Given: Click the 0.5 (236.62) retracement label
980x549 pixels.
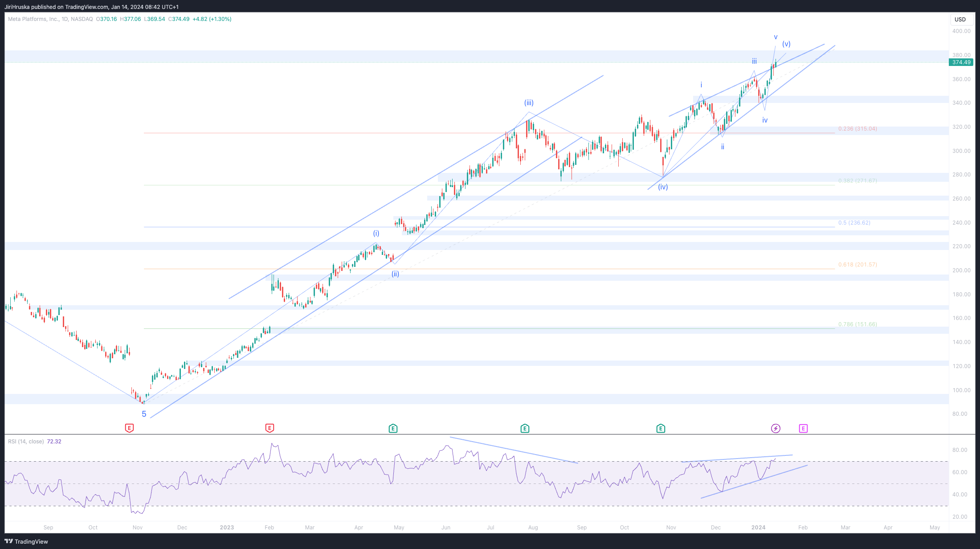Looking at the screenshot, I should pos(854,223).
